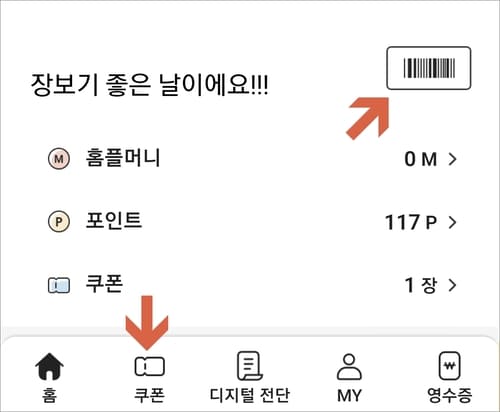
Task: Expand 쿠폰 row chevron arrow
Action: coord(452,285)
